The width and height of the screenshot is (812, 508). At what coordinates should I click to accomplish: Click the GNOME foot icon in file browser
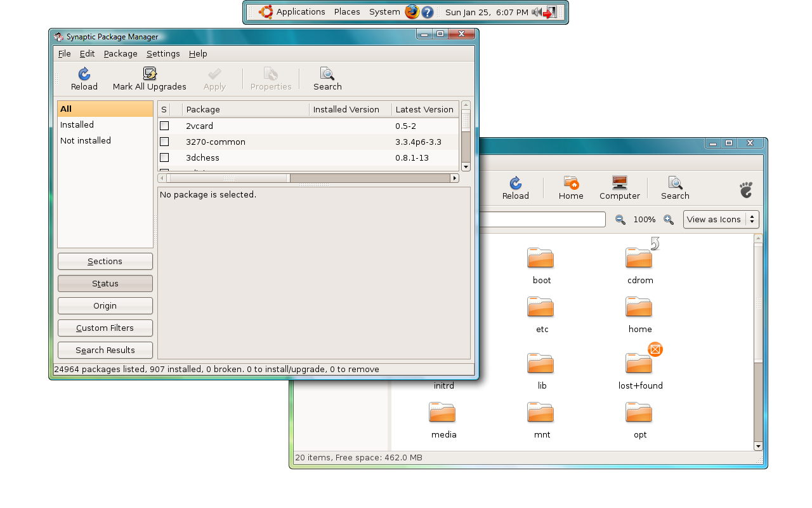(x=746, y=189)
